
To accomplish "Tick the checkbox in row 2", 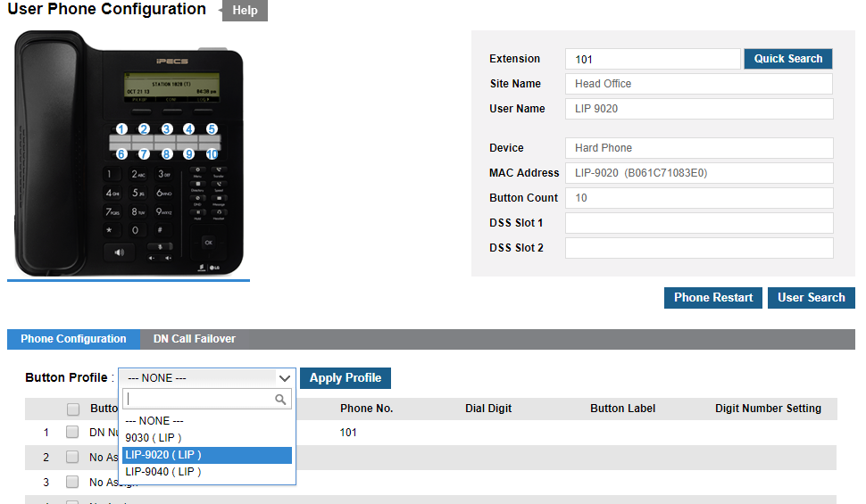I will tap(72, 457).
